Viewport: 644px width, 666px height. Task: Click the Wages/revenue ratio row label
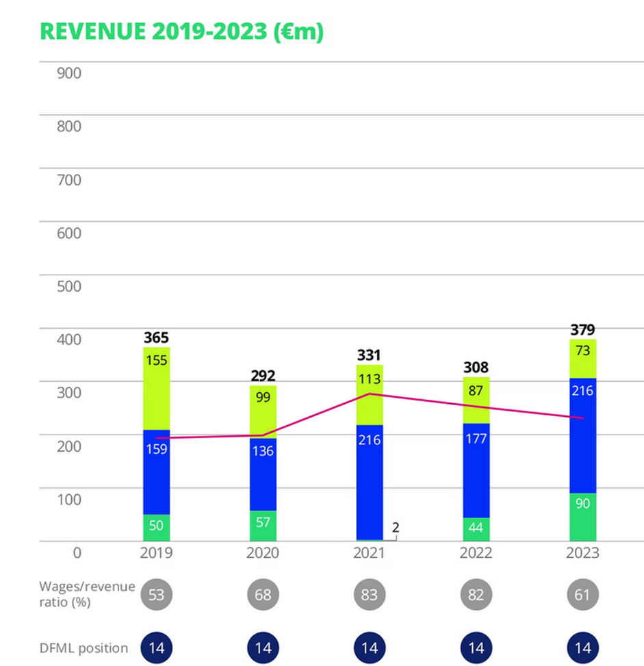[87, 594]
